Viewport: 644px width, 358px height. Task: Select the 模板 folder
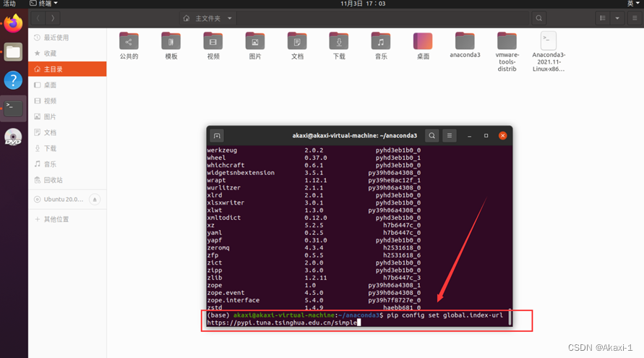[171, 46]
